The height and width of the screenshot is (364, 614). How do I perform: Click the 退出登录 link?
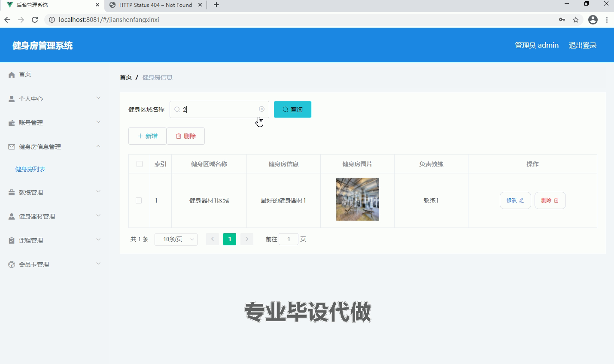pyautogui.click(x=583, y=45)
